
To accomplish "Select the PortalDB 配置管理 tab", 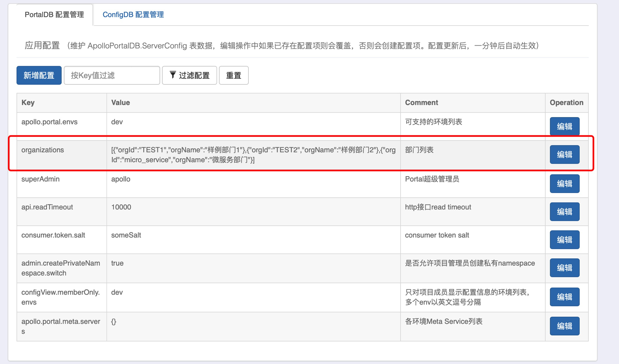I will pos(54,15).
